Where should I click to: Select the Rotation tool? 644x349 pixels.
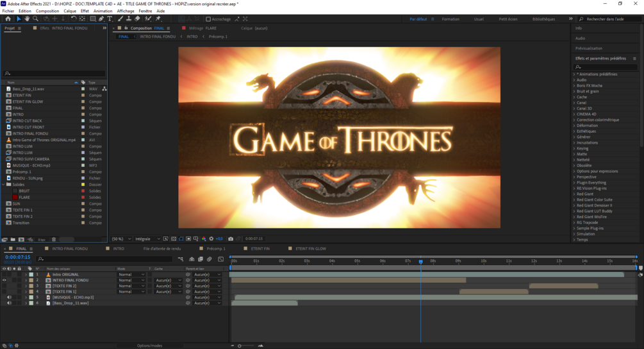pyautogui.click(x=74, y=19)
